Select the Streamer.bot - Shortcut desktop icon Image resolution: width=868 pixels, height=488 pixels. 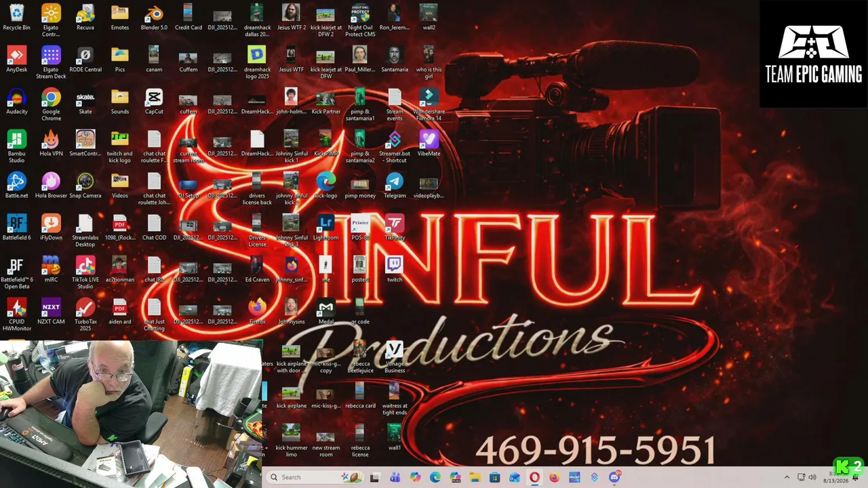pos(394,147)
